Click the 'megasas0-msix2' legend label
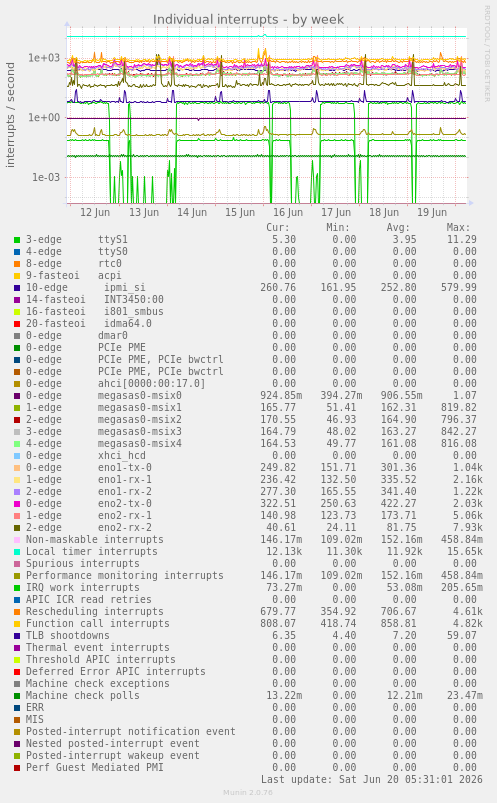 coord(140,419)
